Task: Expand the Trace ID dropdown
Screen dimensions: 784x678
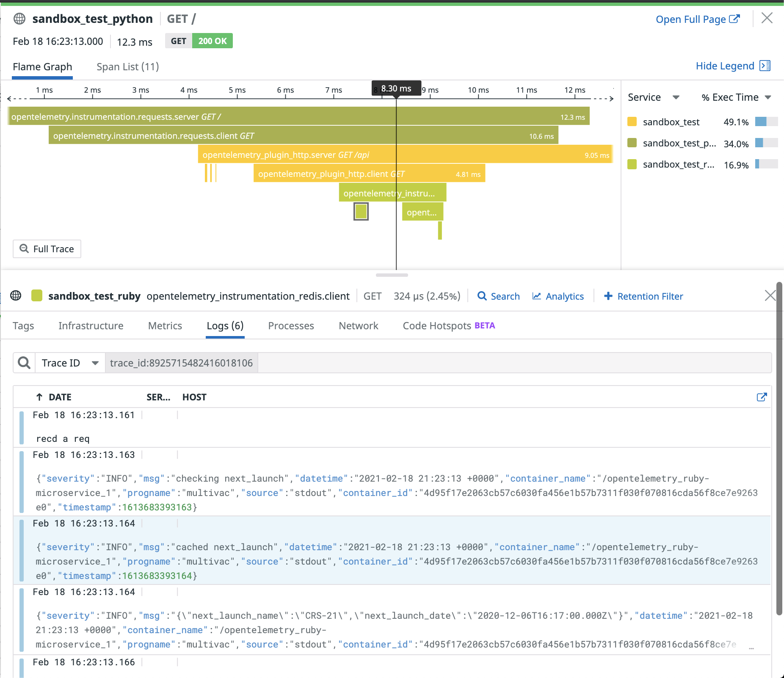Action: click(x=70, y=363)
